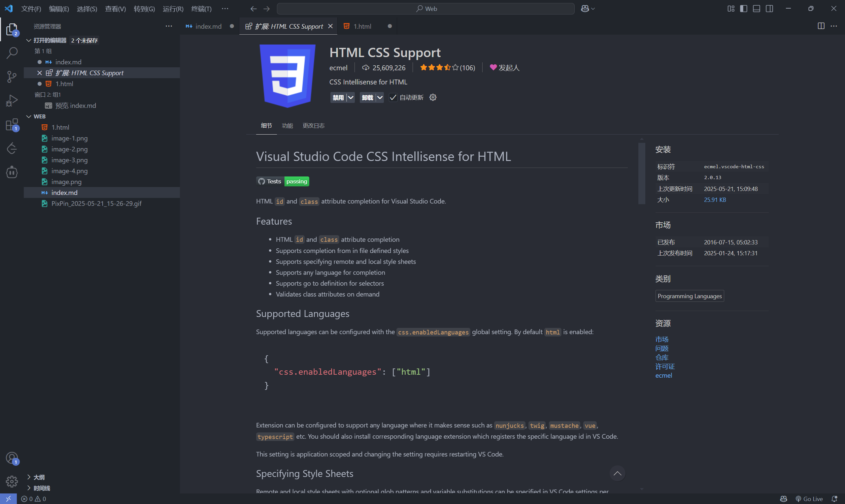This screenshot has width=845, height=504.
Task: Open image-3.png in the file tree
Action: tap(102, 160)
